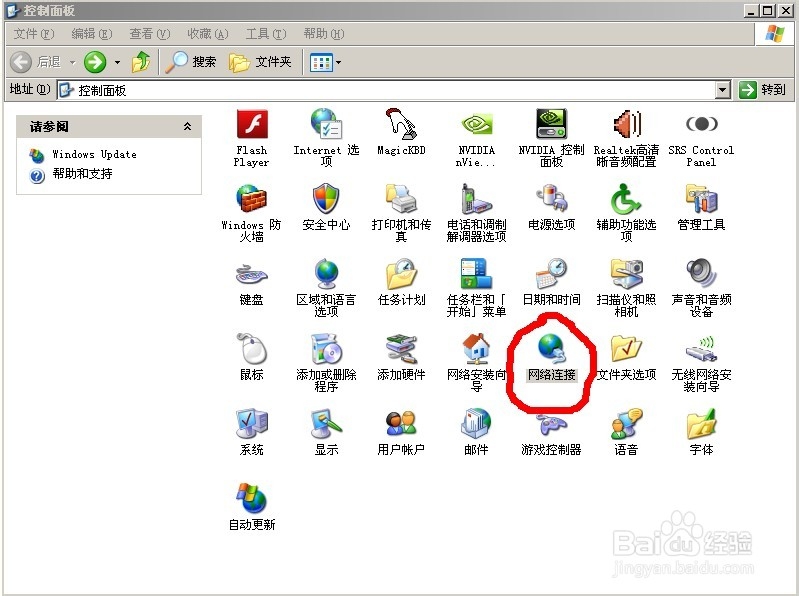Open 任务栏和「开始」菜单 icon

476,274
